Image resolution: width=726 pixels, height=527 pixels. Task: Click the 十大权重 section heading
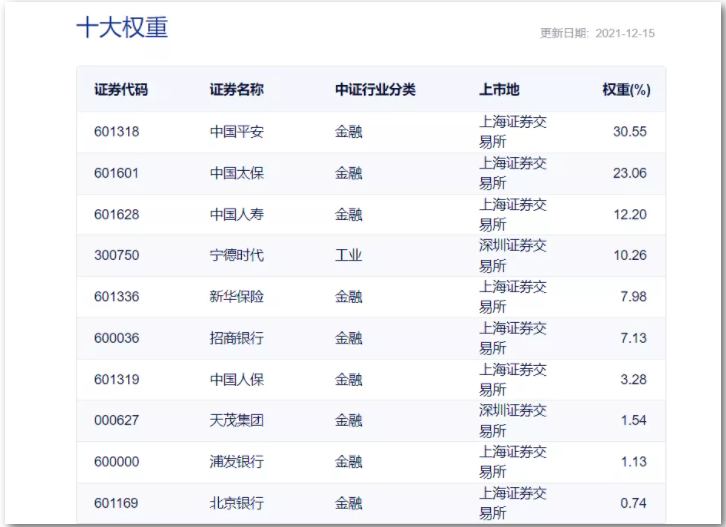[122, 28]
